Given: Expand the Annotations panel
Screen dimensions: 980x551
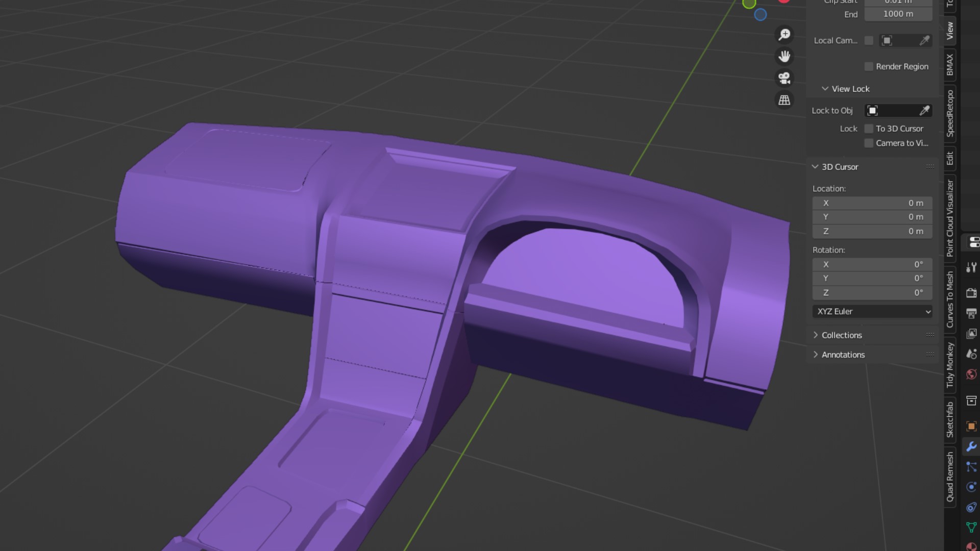Looking at the screenshot, I should point(843,355).
